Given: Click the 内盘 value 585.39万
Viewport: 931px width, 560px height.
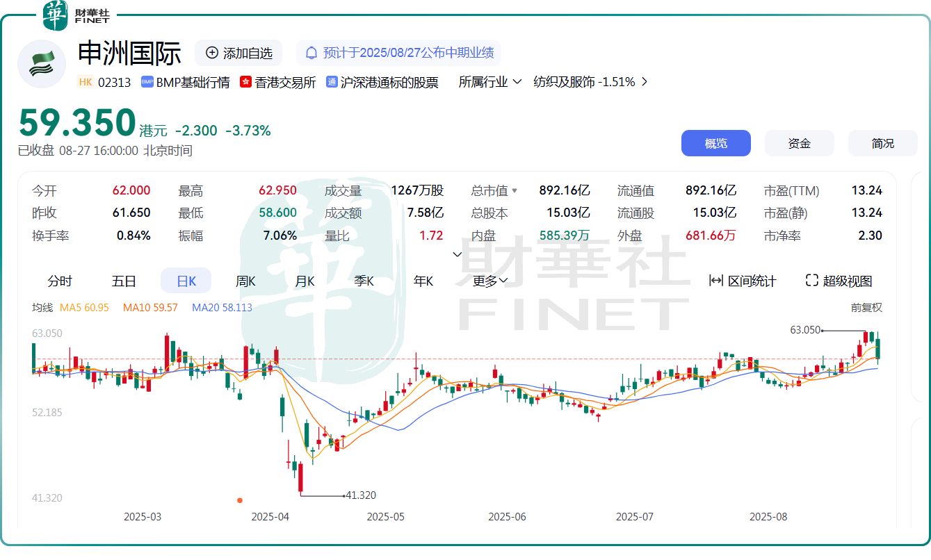Looking at the screenshot, I should (x=565, y=236).
